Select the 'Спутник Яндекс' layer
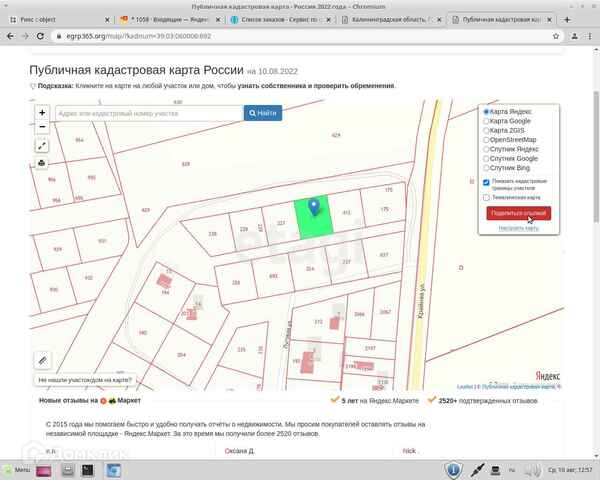The width and height of the screenshot is (600, 480). (x=511, y=149)
